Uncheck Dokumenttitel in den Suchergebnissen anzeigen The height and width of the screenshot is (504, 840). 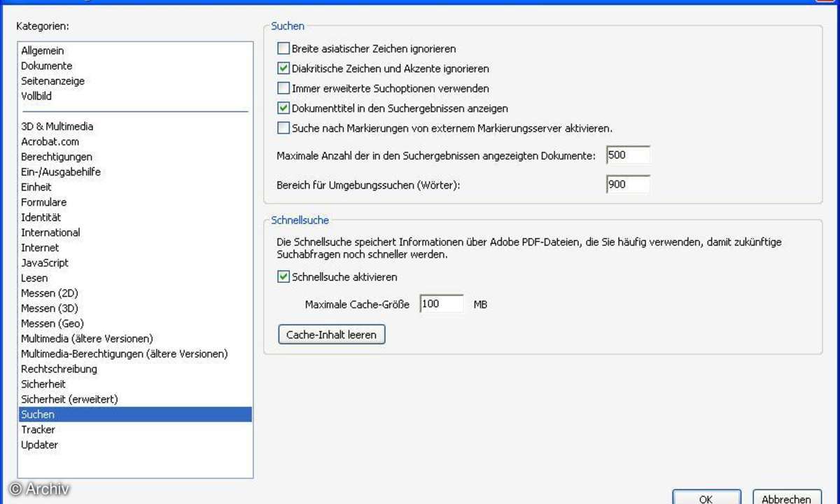(x=283, y=108)
